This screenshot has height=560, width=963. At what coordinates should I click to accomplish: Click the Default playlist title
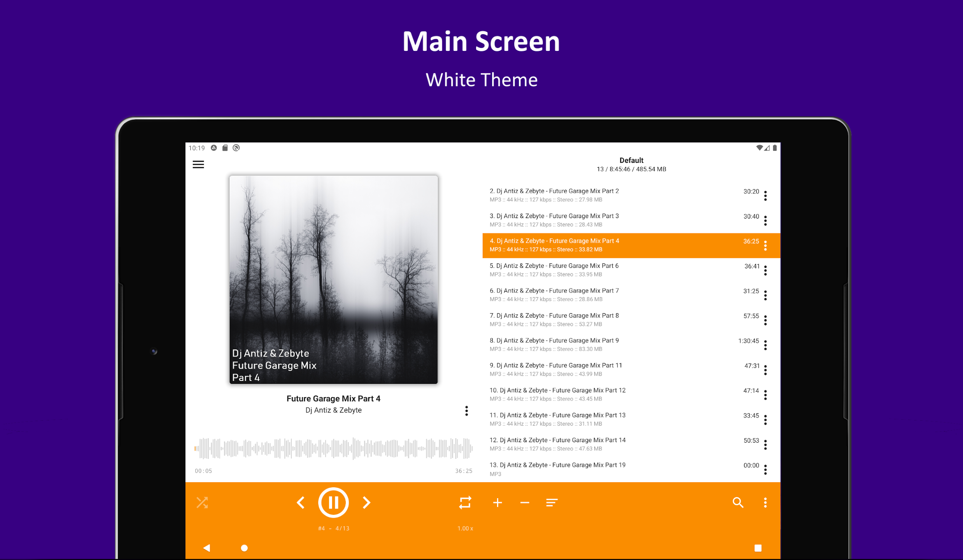pos(631,160)
